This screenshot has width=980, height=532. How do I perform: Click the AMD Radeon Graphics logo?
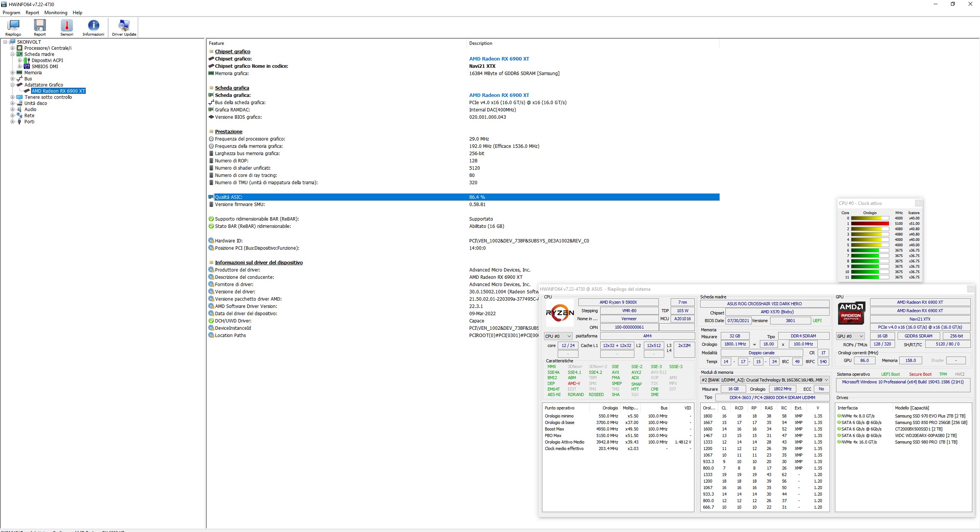click(x=851, y=313)
